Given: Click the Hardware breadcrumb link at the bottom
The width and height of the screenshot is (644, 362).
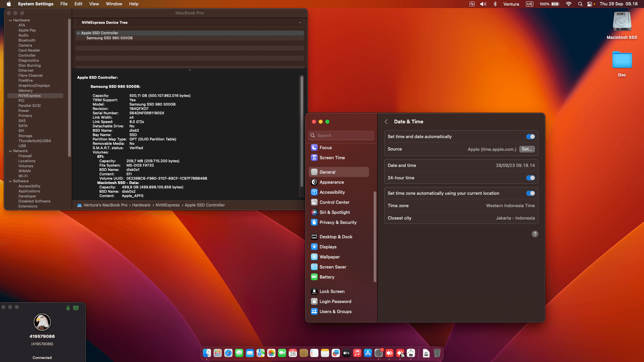Looking at the screenshot, I should [x=141, y=205].
